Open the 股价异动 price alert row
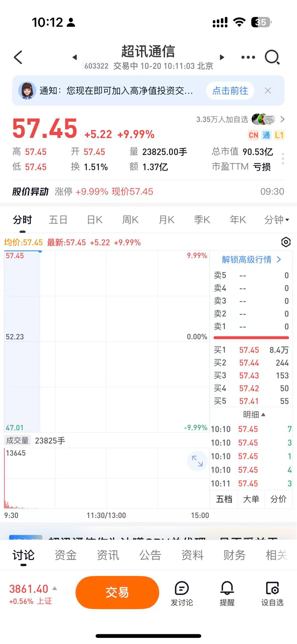 coord(148,191)
